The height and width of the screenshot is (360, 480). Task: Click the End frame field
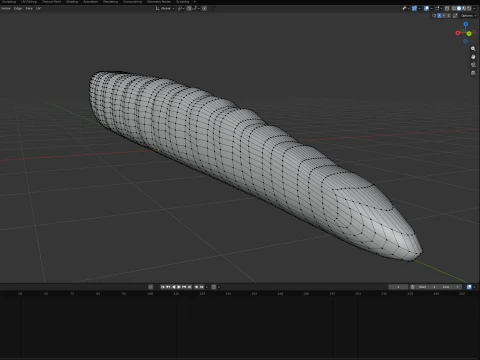pyautogui.click(x=450, y=287)
